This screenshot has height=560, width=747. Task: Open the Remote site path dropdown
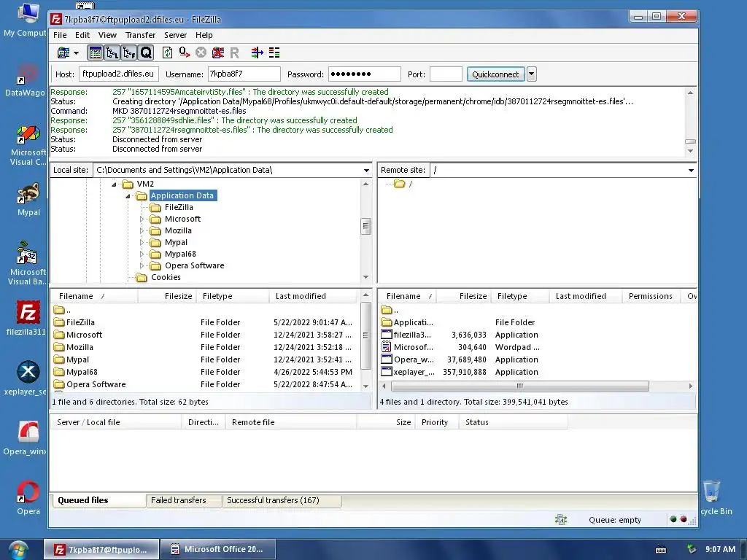click(x=691, y=171)
